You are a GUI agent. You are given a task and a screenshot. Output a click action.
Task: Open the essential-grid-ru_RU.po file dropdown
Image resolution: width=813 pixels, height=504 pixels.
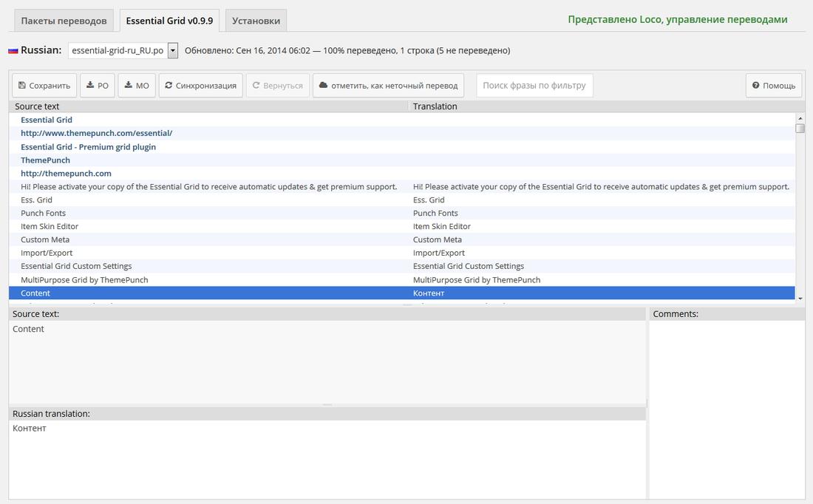[173, 50]
